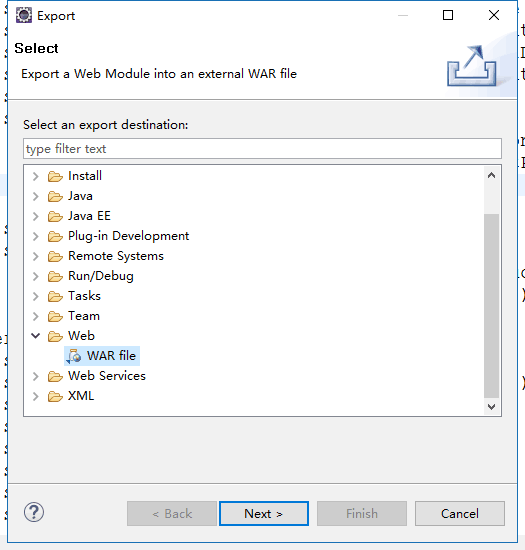Click the XML folder icon

point(55,396)
